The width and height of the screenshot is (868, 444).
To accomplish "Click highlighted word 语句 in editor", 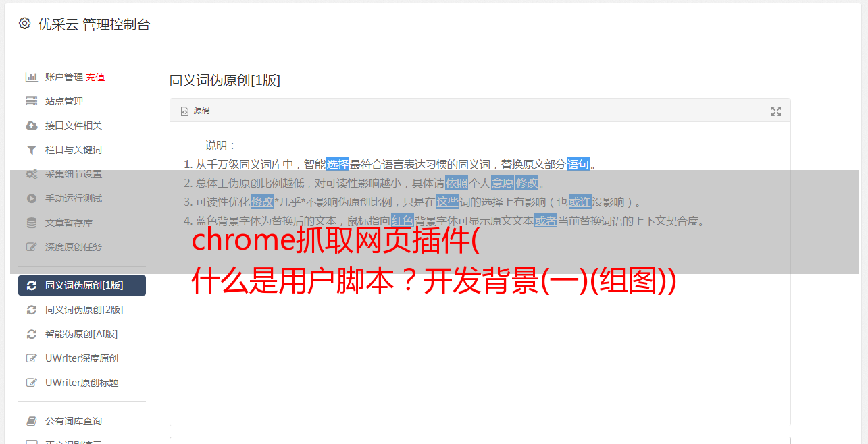I will coord(578,164).
